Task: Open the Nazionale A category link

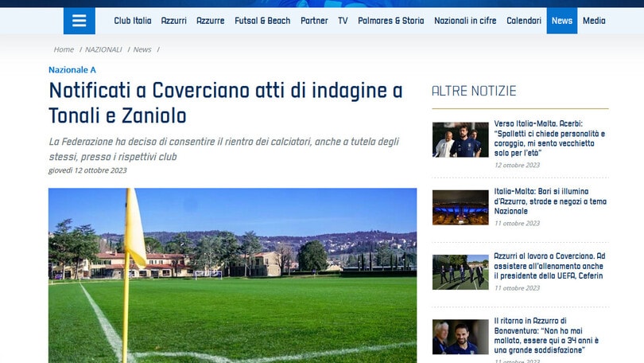Action: click(72, 70)
